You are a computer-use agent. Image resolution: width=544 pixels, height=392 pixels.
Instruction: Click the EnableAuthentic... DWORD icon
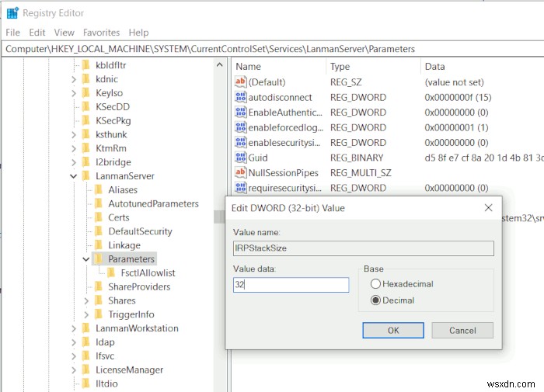(240, 113)
